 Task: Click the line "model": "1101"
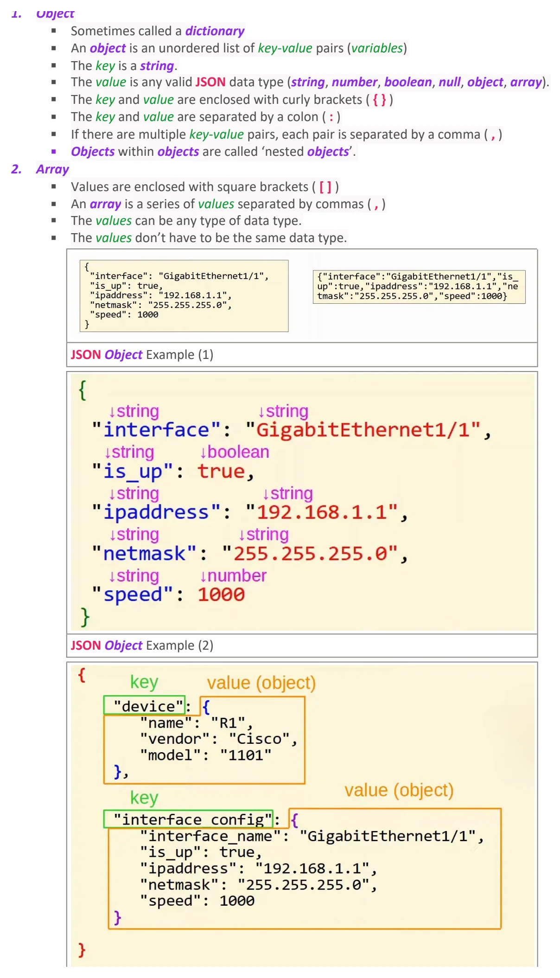click(x=206, y=755)
